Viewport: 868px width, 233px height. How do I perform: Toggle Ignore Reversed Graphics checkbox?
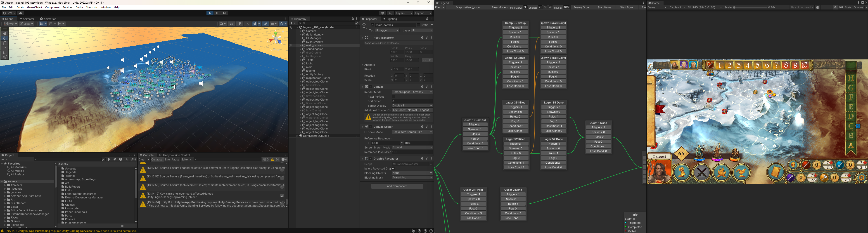[x=393, y=168]
